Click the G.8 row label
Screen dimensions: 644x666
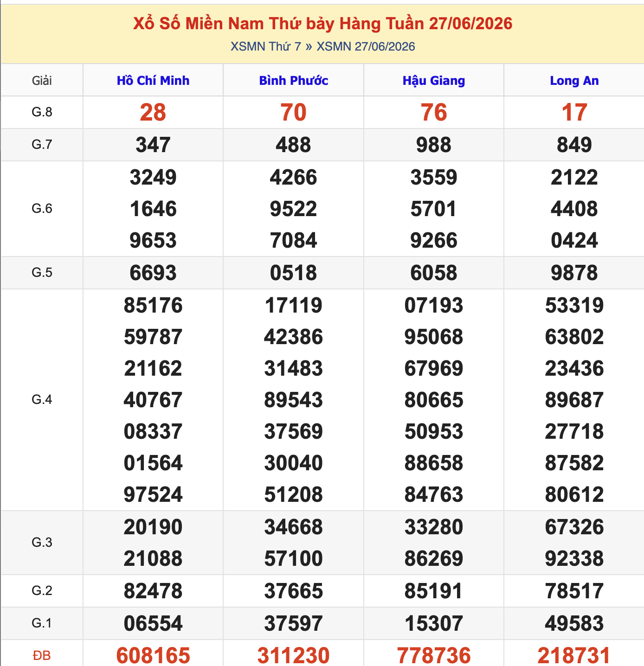[42, 112]
